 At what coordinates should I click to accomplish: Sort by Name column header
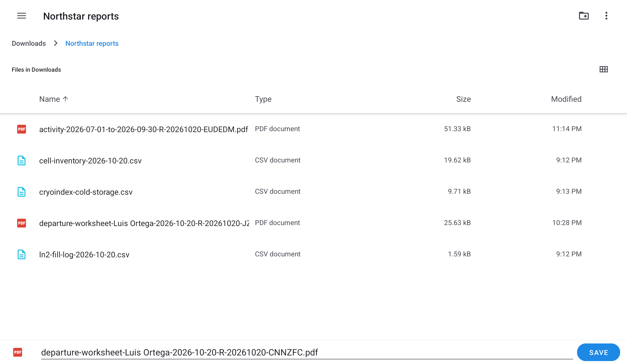point(53,99)
